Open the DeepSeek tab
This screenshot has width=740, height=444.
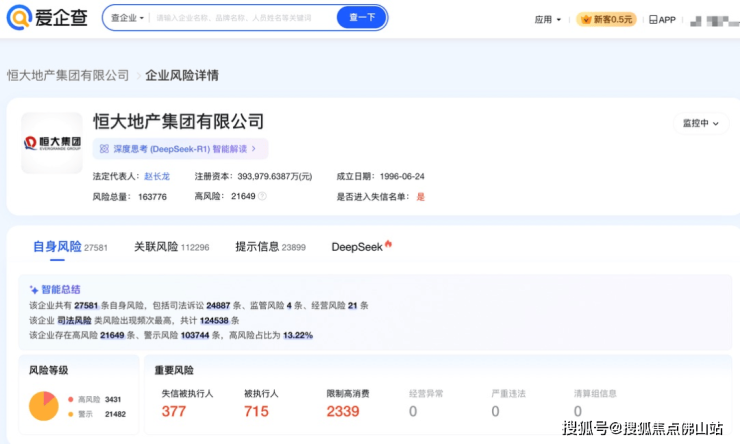click(x=357, y=247)
